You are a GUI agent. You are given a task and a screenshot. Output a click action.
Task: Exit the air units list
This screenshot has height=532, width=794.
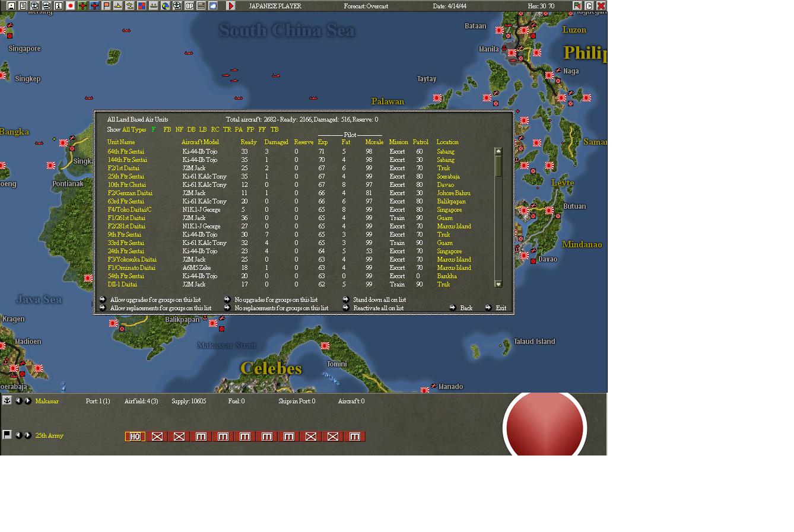[x=501, y=308]
